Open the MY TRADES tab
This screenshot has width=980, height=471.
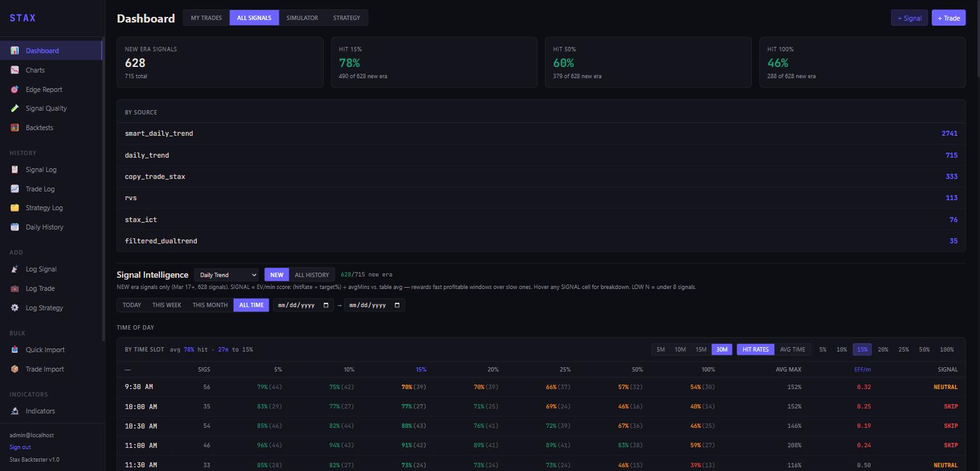(x=206, y=18)
